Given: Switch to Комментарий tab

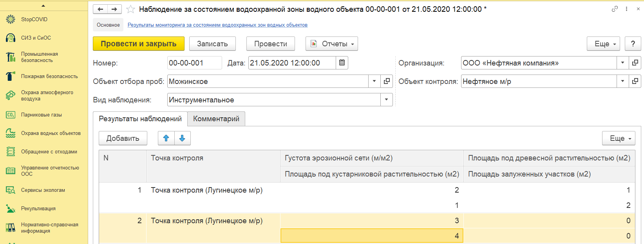Looking at the screenshot, I should coord(216,119).
